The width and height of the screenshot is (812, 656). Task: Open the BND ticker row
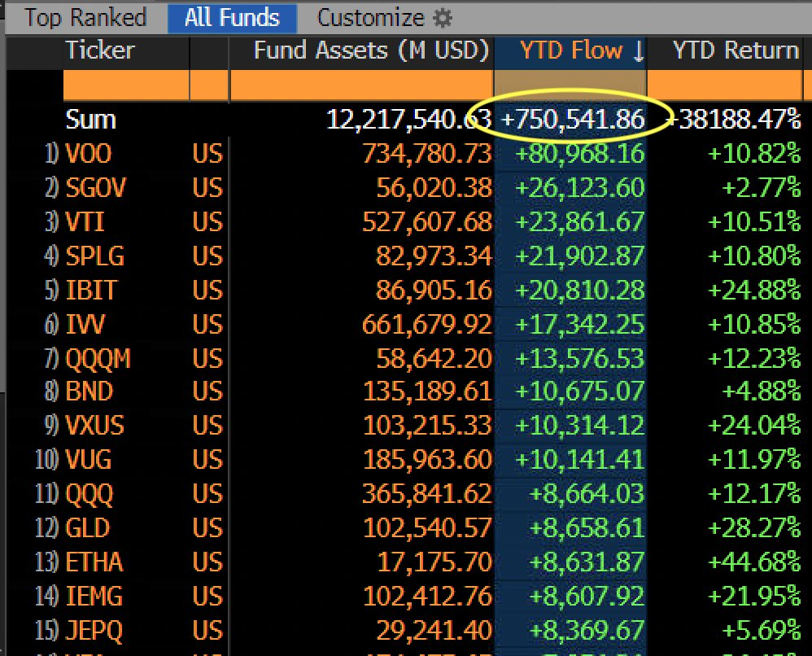[89, 391]
